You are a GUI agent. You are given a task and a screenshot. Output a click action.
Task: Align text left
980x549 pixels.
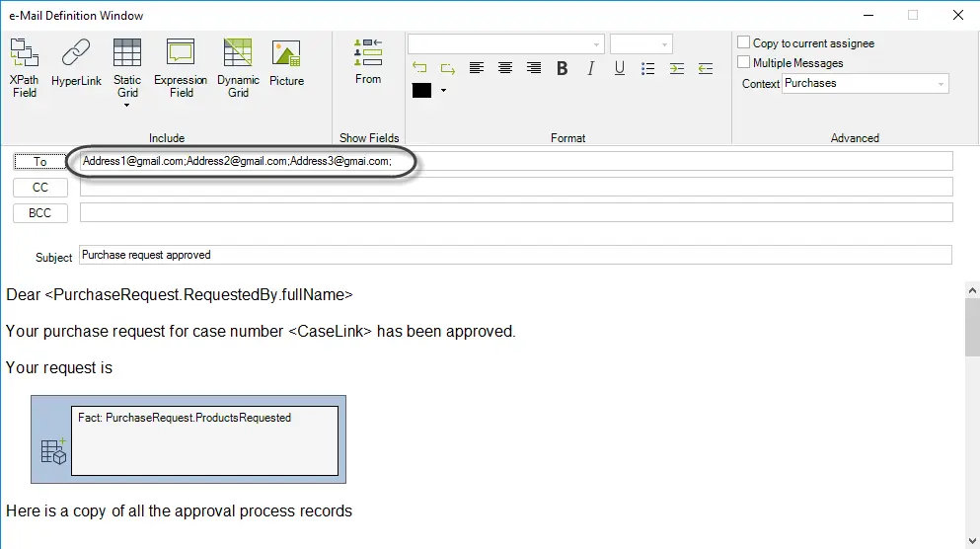click(477, 68)
